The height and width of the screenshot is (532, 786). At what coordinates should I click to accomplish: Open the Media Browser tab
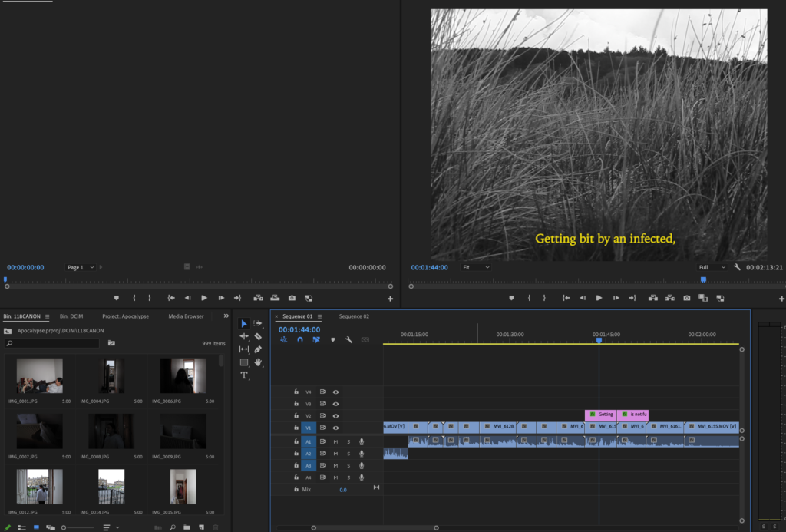187,316
